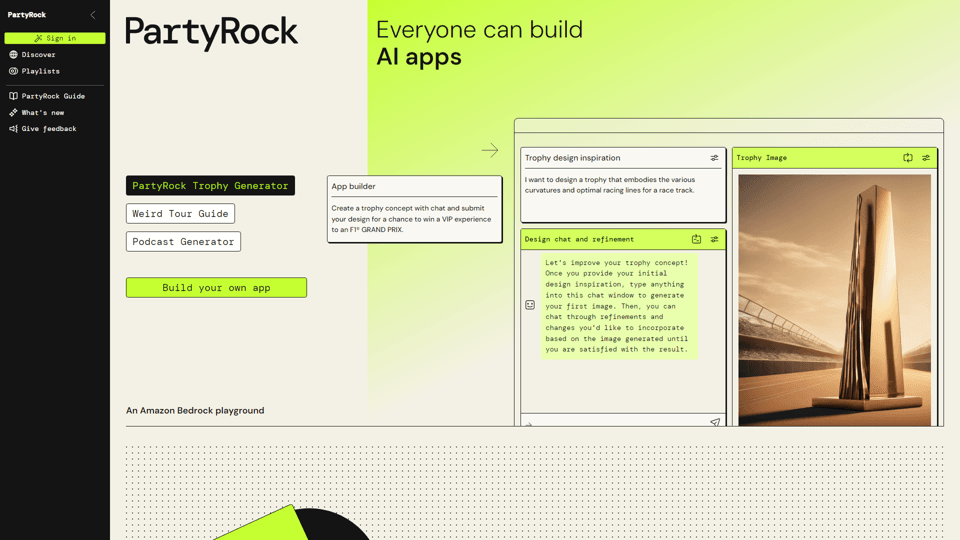
Task: Open Design chat and refinement settings icon
Action: (714, 239)
